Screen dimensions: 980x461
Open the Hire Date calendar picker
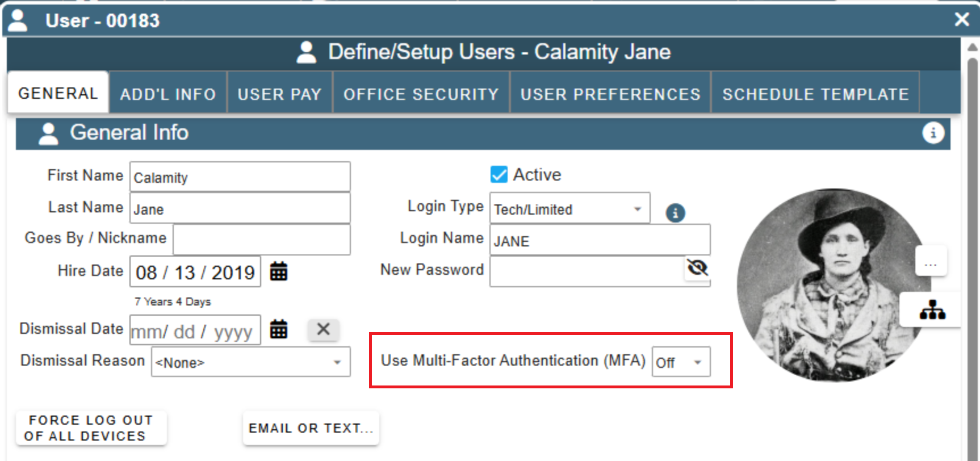pos(278,271)
